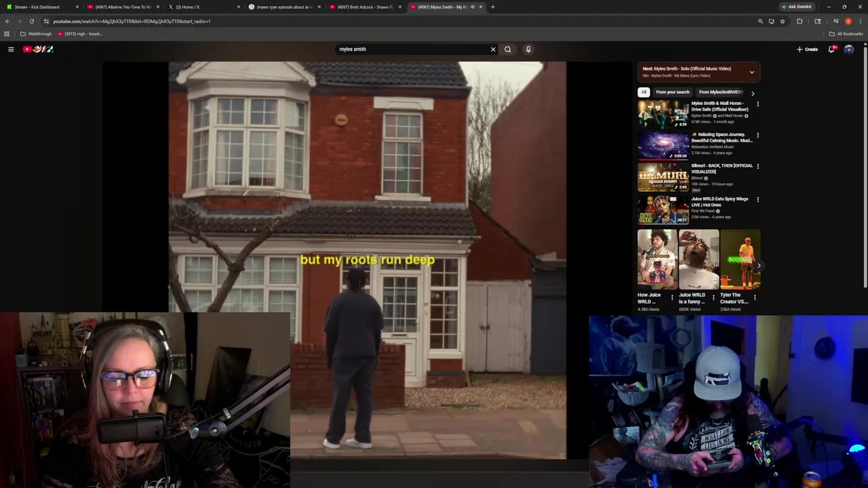Switch to the Home / X tab
This screenshot has width=868, height=488.
[203, 7]
